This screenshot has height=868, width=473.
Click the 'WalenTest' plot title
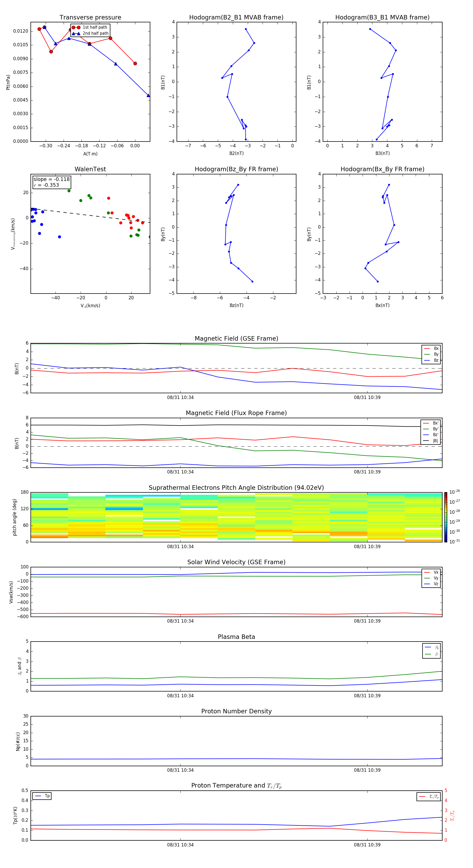90,169
